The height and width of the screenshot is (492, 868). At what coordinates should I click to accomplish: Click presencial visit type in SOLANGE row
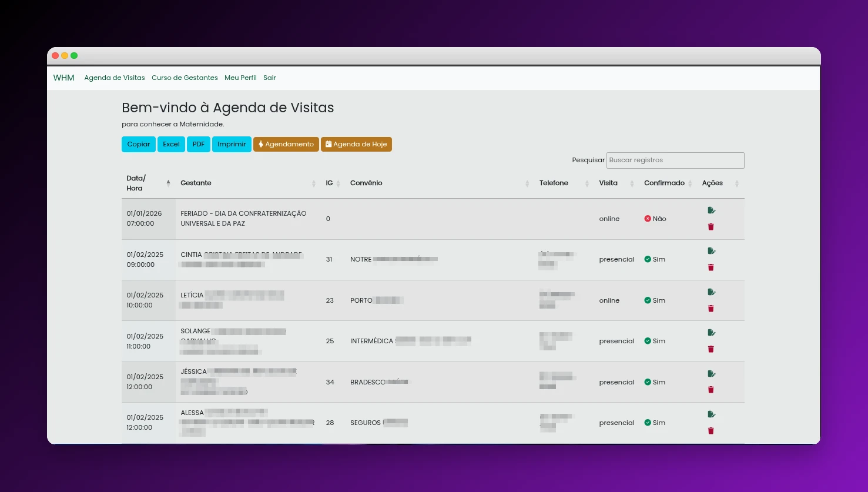point(616,341)
